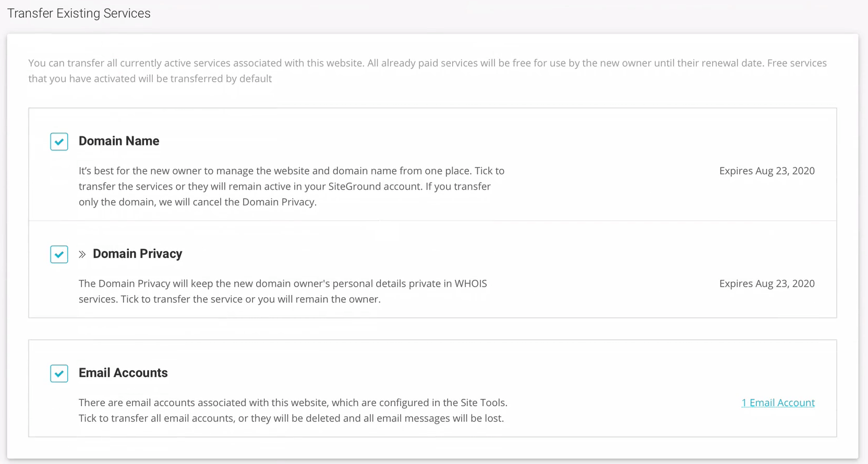Click the "Transfer Existing Services" page title
This screenshot has height=464, width=868.
(x=79, y=13)
